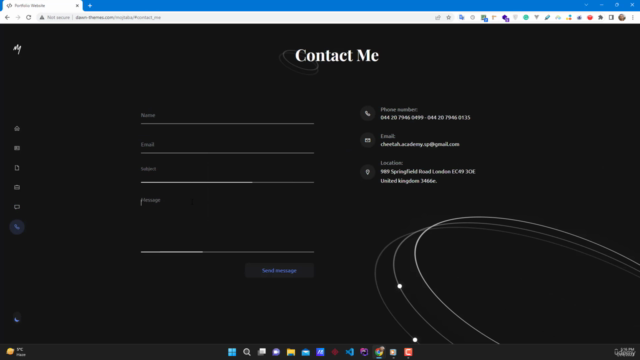Open the Google Translate extension icon

[x=462, y=17]
